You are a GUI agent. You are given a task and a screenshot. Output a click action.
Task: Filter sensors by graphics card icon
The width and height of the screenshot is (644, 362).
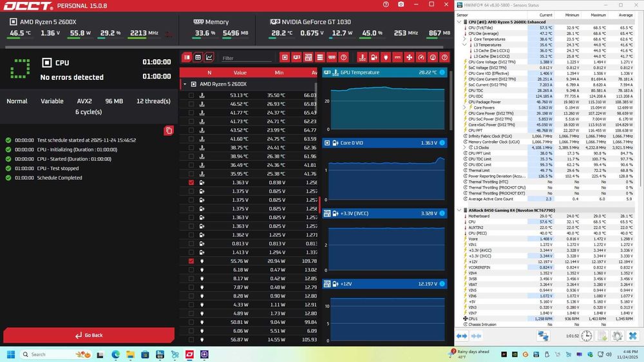click(296, 57)
